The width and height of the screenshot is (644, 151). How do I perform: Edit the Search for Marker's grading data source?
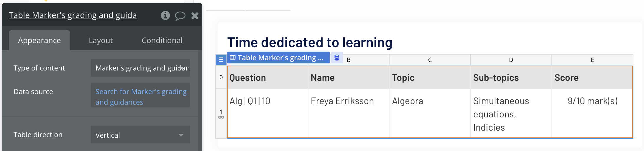click(x=140, y=97)
